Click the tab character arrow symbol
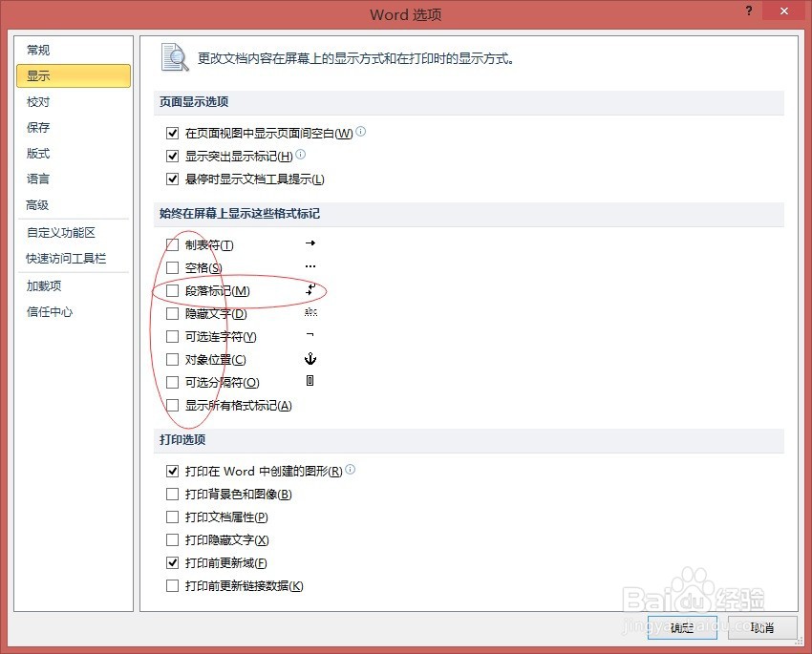Screen dimensions: 812x654 pyautogui.click(x=310, y=243)
